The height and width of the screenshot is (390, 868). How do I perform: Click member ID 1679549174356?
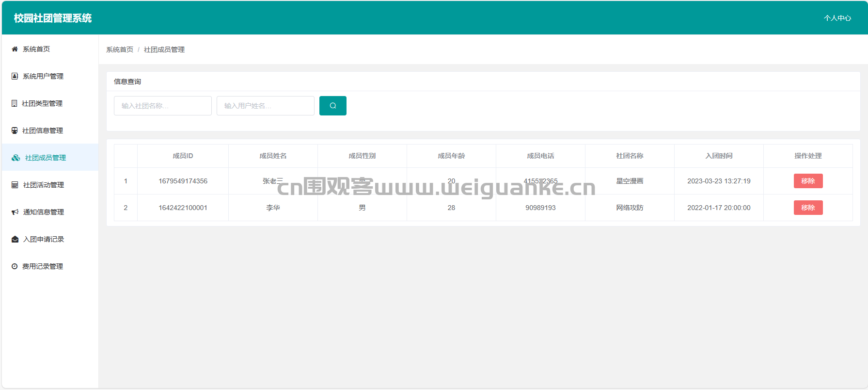point(183,181)
